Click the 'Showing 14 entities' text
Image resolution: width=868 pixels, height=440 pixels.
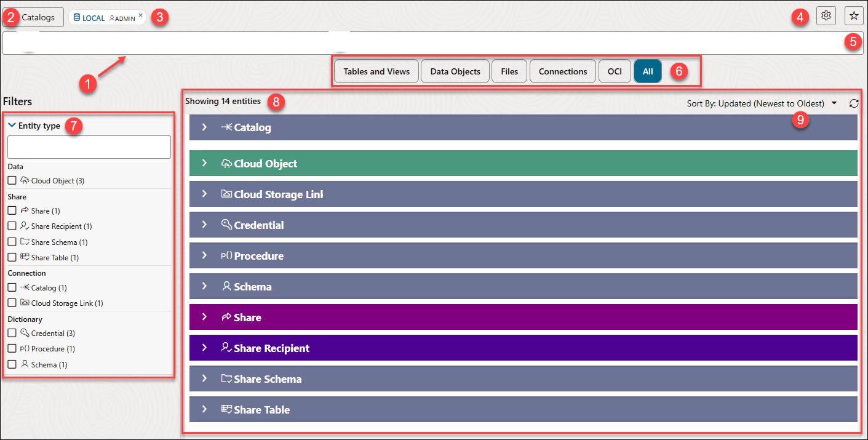pyautogui.click(x=223, y=101)
